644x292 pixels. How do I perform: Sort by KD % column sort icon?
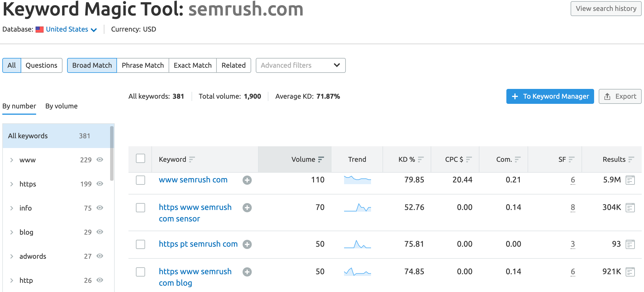tap(421, 159)
